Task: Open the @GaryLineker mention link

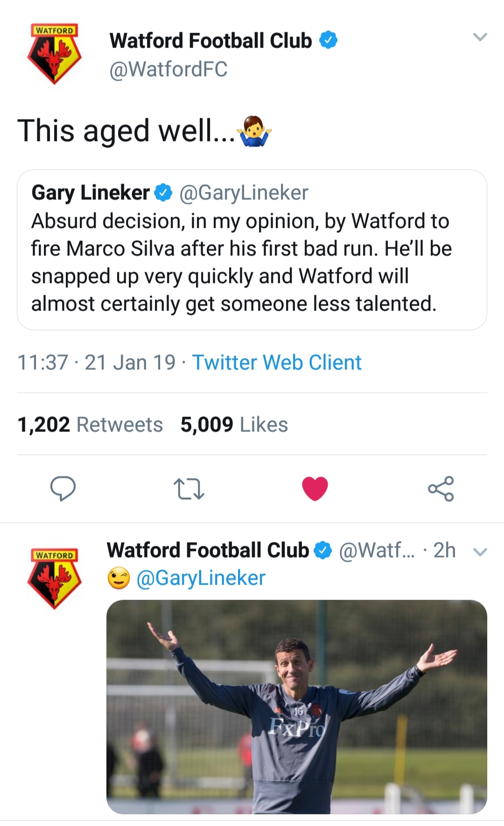Action: coord(201,578)
